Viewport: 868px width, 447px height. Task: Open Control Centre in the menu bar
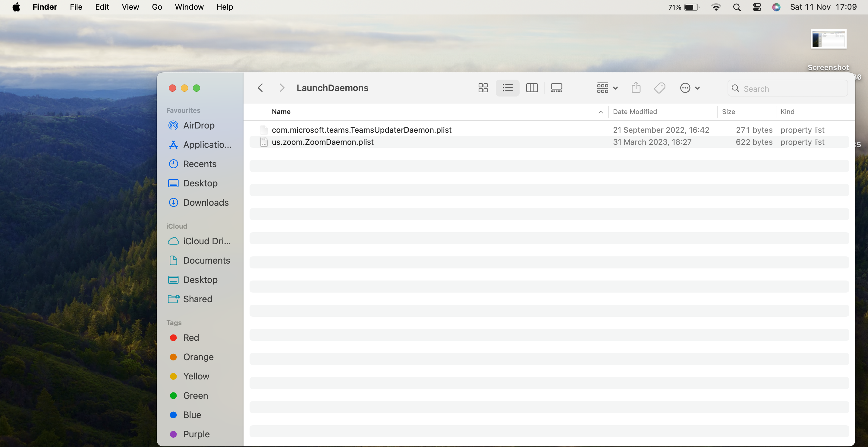click(x=757, y=7)
